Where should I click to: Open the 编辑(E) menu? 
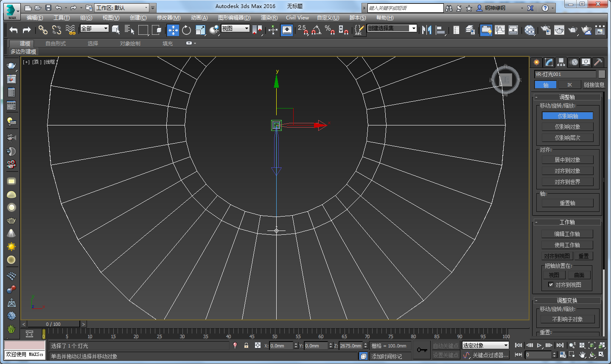(x=35, y=18)
